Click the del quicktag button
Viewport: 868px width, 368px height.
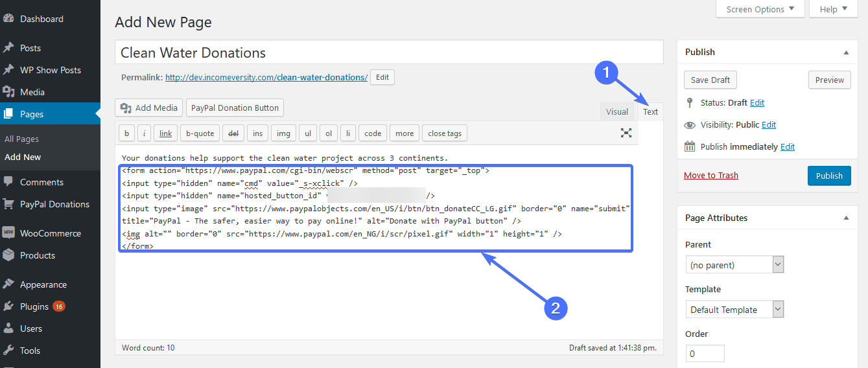point(232,133)
